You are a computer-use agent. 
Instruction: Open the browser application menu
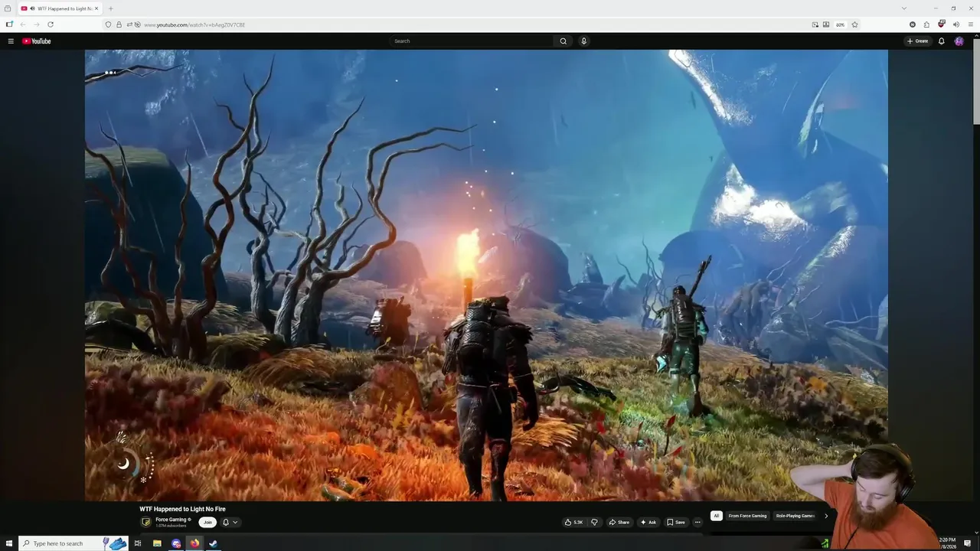[x=970, y=24]
